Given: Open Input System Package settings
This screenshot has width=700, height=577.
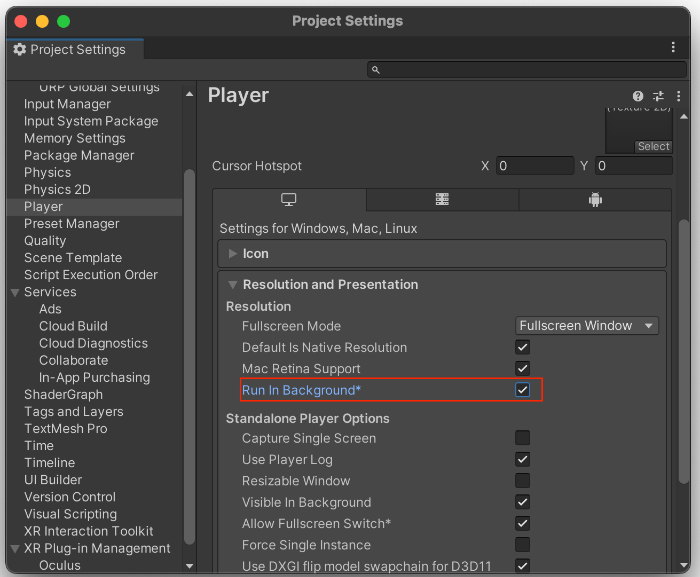Looking at the screenshot, I should coord(91,121).
